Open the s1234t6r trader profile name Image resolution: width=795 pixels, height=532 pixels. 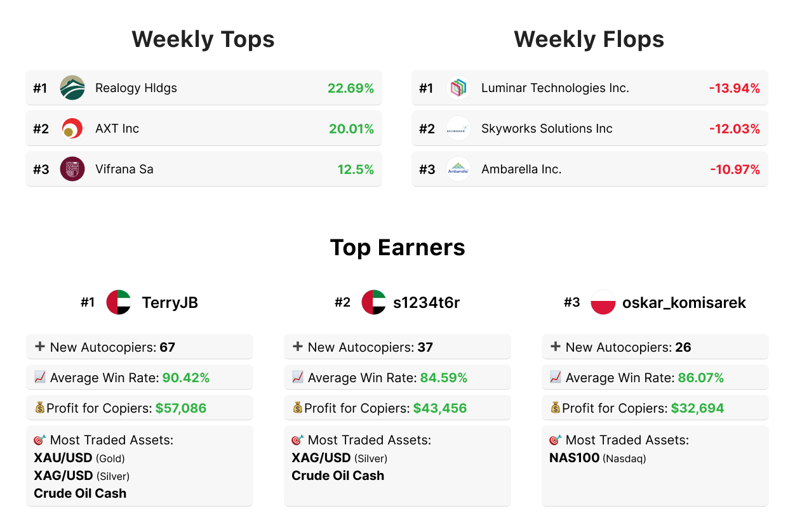[426, 303]
